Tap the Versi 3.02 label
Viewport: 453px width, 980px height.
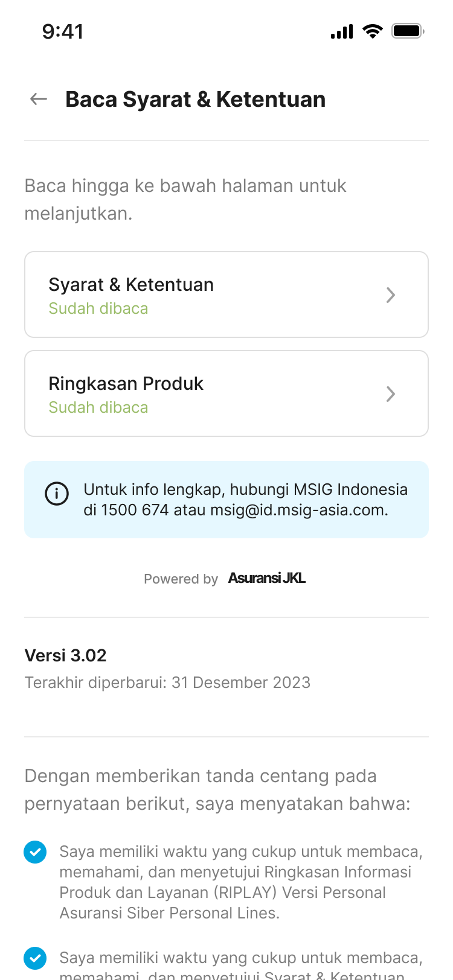pyautogui.click(x=65, y=655)
